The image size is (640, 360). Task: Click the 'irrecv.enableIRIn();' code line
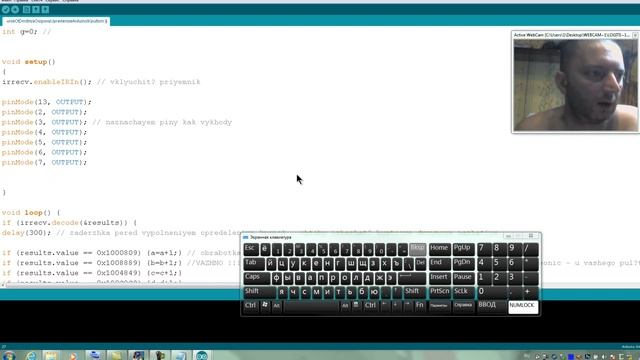47,82
